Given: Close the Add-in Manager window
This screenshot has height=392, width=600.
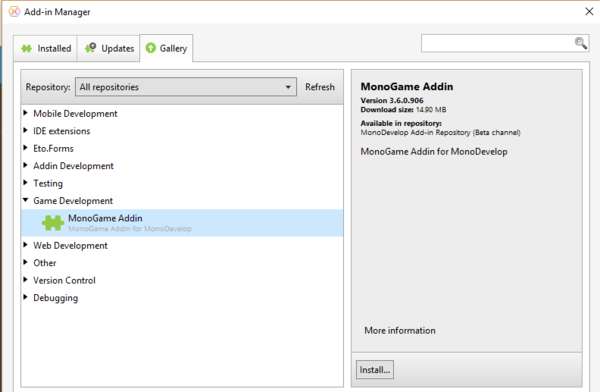Looking at the screenshot, I should coord(589,11).
